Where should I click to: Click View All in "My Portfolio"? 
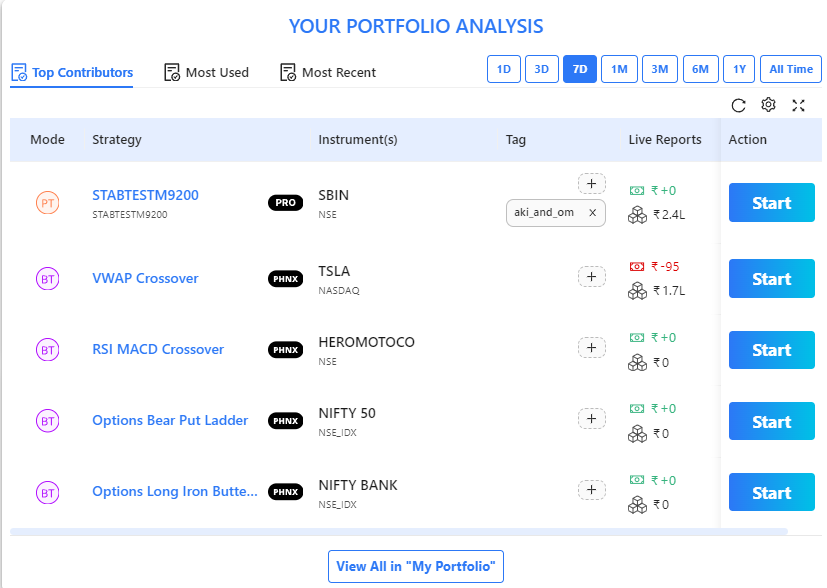415,566
